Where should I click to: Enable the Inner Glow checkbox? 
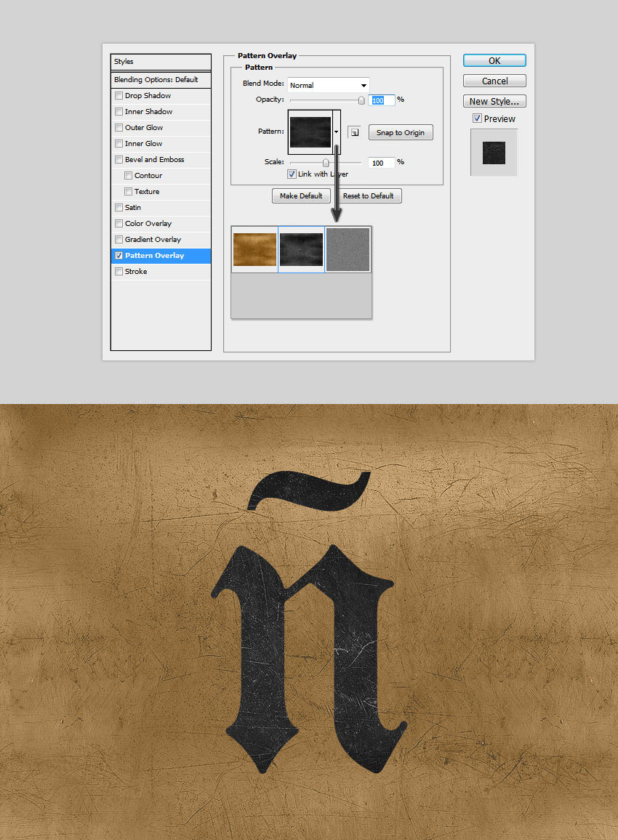[119, 144]
